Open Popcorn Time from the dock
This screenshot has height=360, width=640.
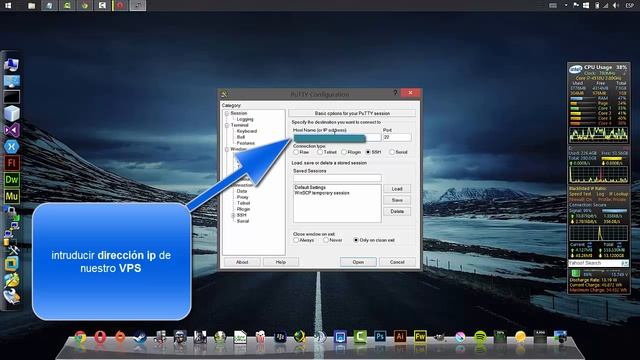coord(260,337)
